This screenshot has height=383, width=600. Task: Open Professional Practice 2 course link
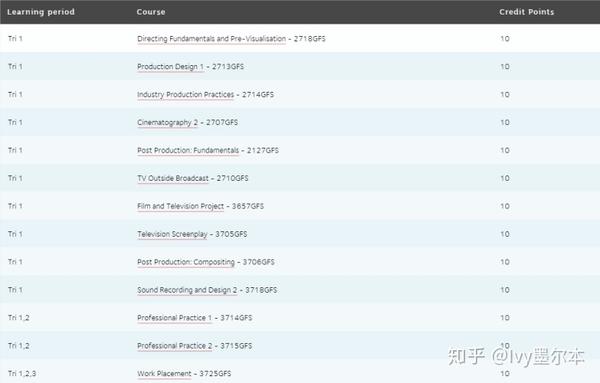[x=174, y=346]
